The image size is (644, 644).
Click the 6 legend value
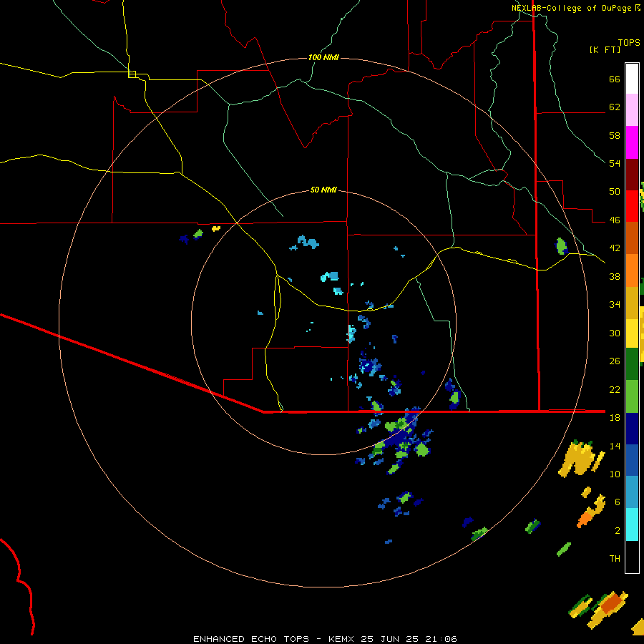click(618, 502)
